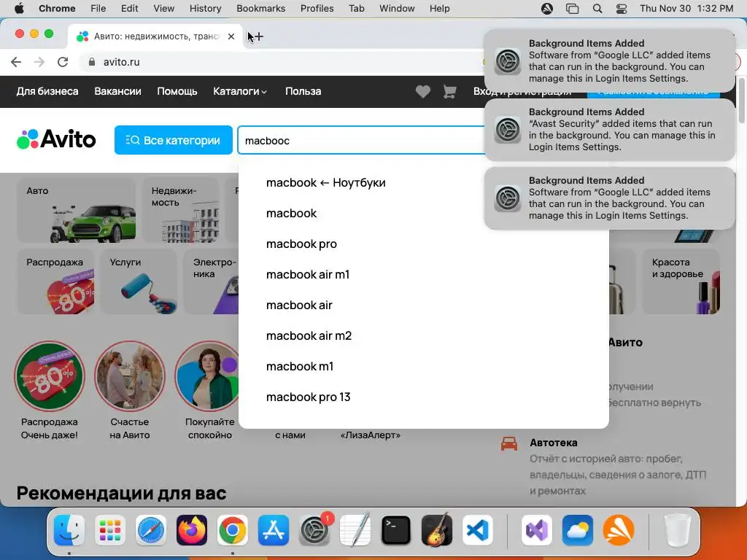Open the File menu
Viewport: 747px width, 560px height.
98,9
